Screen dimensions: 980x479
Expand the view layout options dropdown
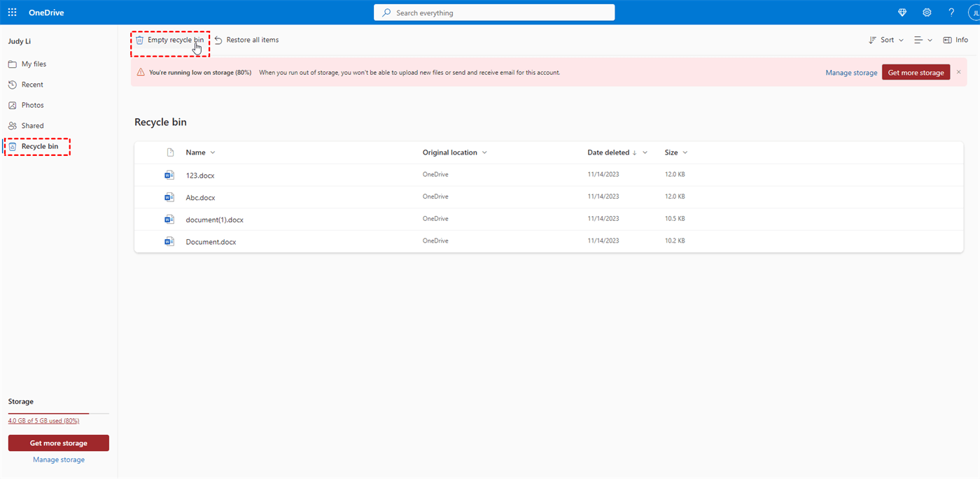click(923, 40)
